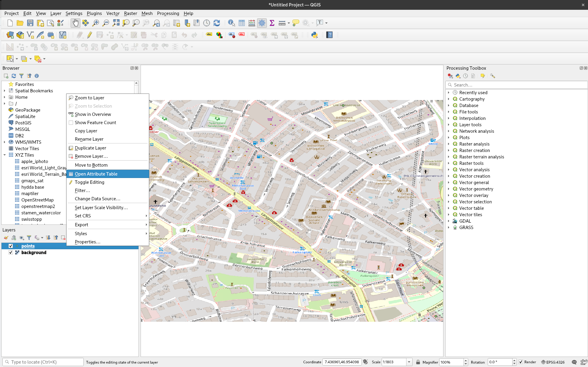Refresh the Browser panel
This screenshot has height=367, width=588.
(x=14, y=76)
